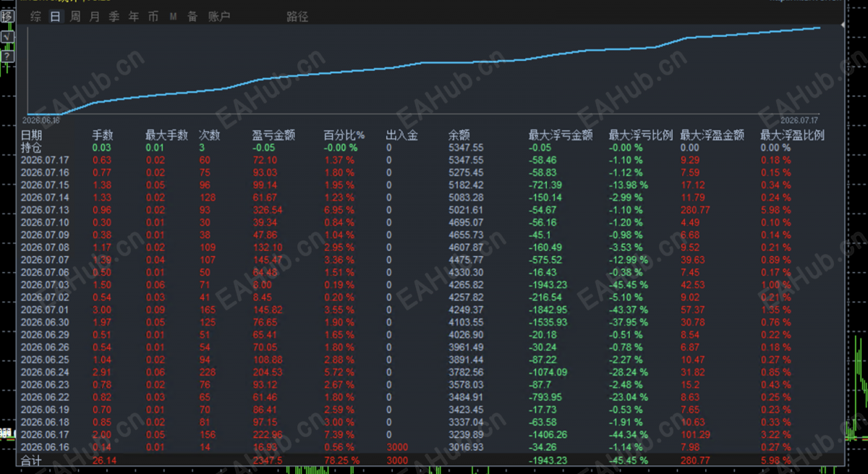Open the 备 tab
868x474 pixels.
pyautogui.click(x=192, y=17)
